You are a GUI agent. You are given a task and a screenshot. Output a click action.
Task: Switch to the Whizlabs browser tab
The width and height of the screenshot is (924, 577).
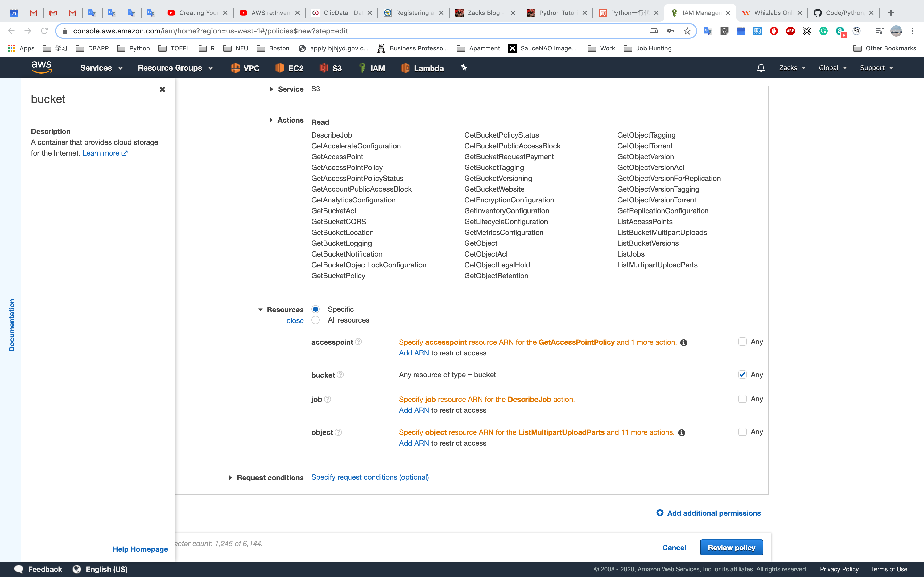click(771, 13)
